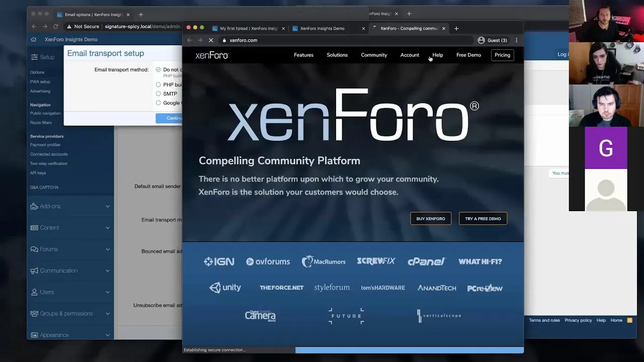644x362 pixels.
Task: Click the unity customer logo
Action: pos(225,288)
